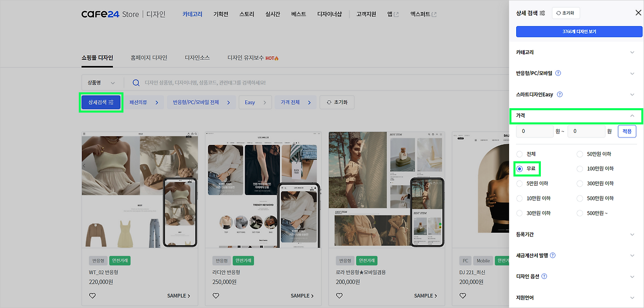Select the 5만원 이하 radio
This screenshot has height=308, width=644.
[520, 184]
